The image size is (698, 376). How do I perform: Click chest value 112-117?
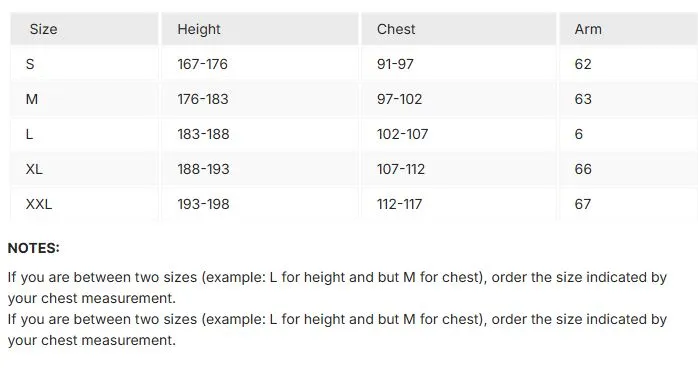tap(399, 204)
